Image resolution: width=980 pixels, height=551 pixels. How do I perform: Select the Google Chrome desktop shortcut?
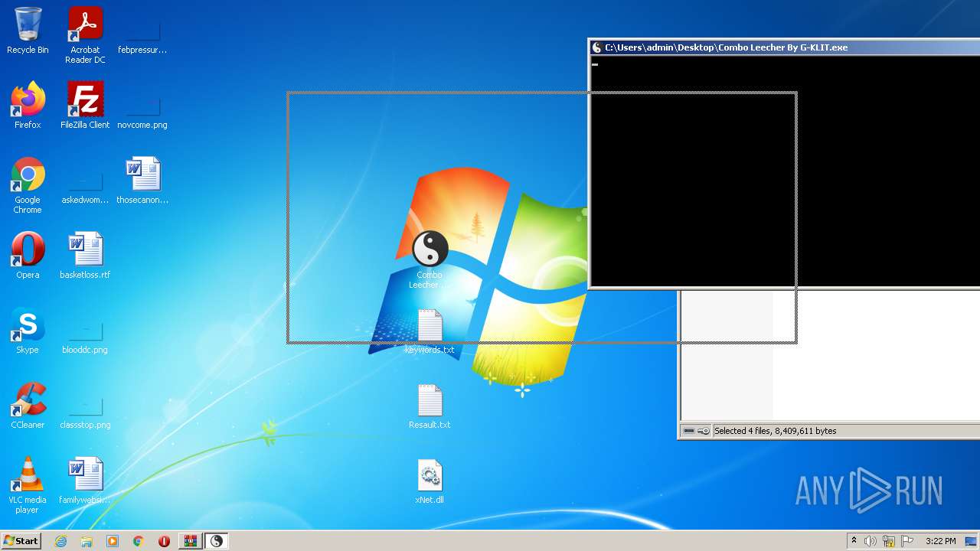coord(28,185)
